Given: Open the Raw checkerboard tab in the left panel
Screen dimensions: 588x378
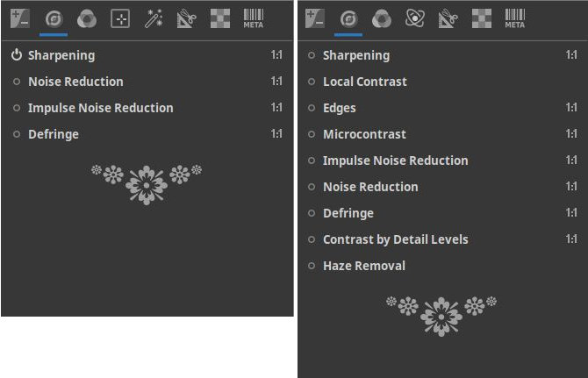Looking at the screenshot, I should [220, 18].
